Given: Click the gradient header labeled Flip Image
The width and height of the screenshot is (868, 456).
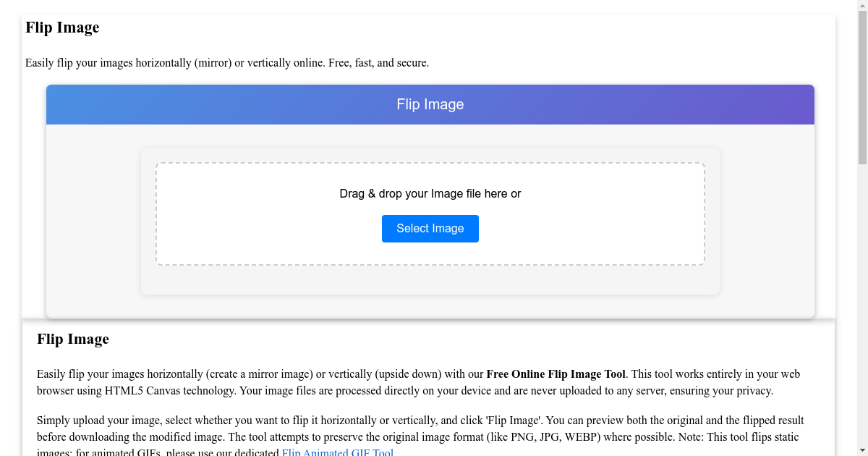Looking at the screenshot, I should (430, 104).
